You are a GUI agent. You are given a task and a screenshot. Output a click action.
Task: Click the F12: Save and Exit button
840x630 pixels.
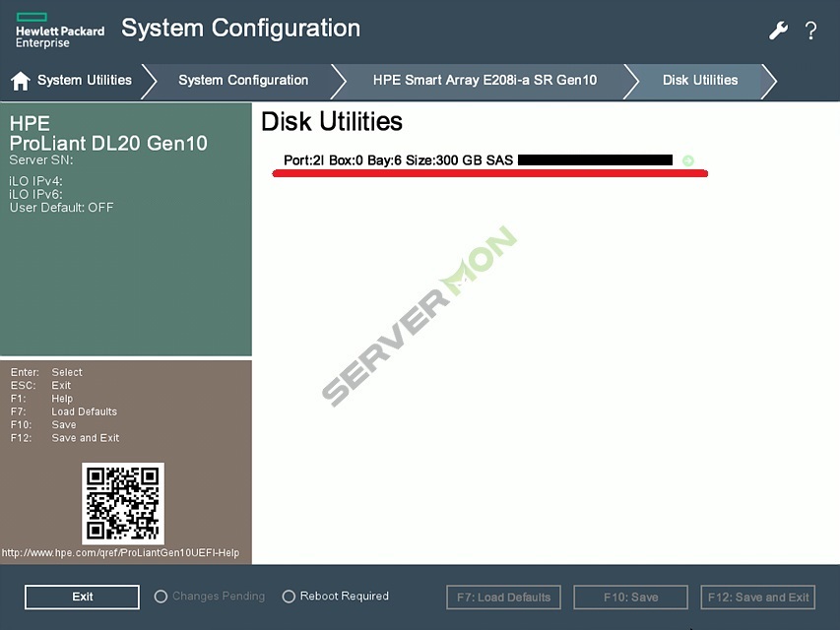758,598
